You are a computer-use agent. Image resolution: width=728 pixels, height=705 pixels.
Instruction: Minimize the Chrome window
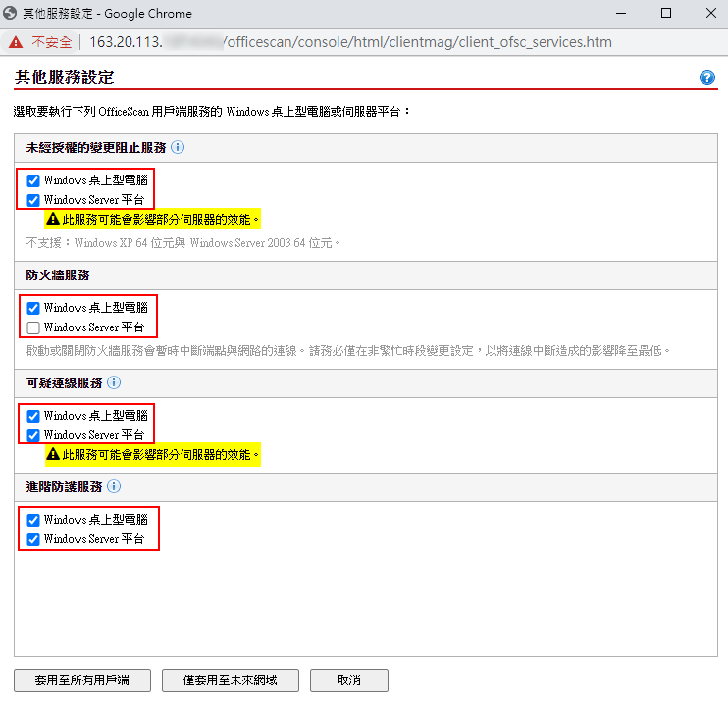click(621, 13)
